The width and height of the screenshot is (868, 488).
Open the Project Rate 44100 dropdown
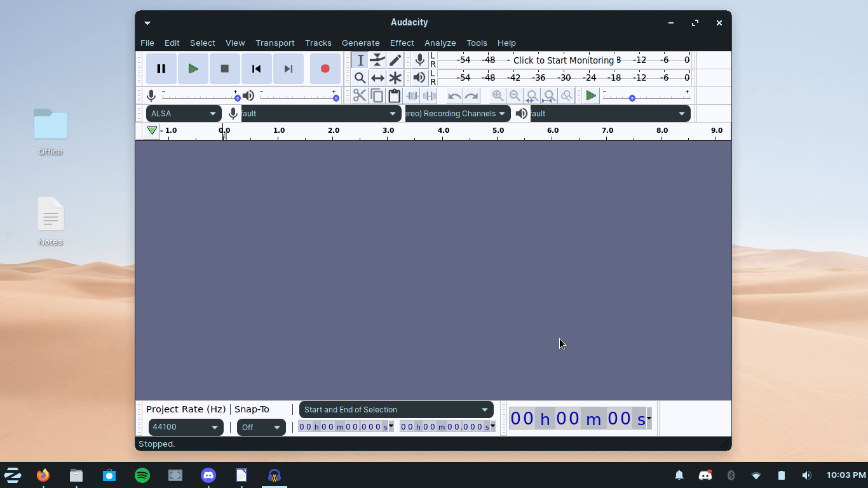(186, 428)
